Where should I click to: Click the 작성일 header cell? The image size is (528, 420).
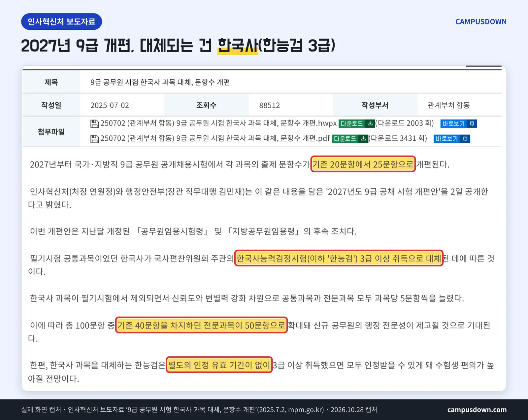pos(51,105)
